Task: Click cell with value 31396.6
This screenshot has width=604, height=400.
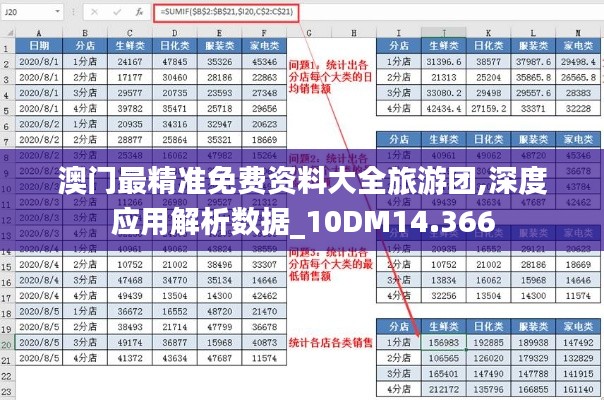Action: click(441, 62)
